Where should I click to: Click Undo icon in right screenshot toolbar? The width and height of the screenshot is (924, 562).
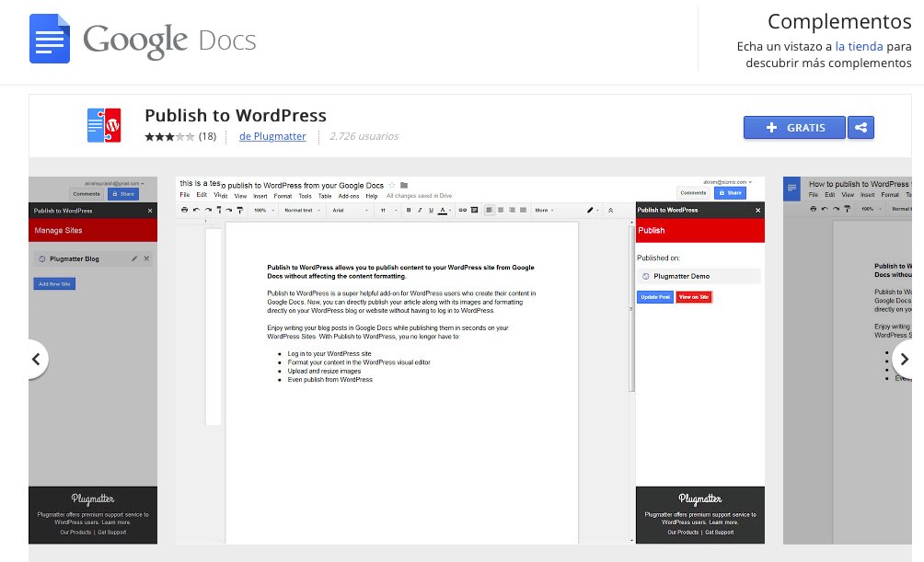point(825,209)
